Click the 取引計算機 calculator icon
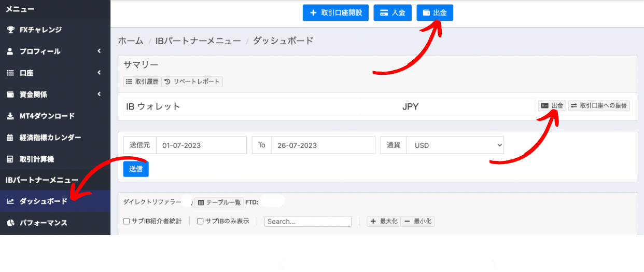The image size is (644, 272). tap(10, 159)
